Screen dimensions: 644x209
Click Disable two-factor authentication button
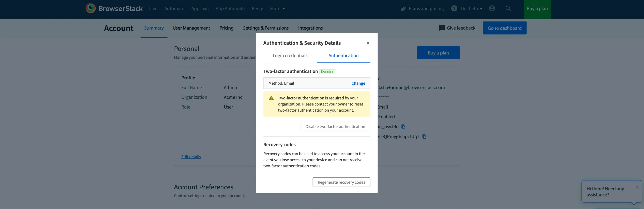[335, 127]
